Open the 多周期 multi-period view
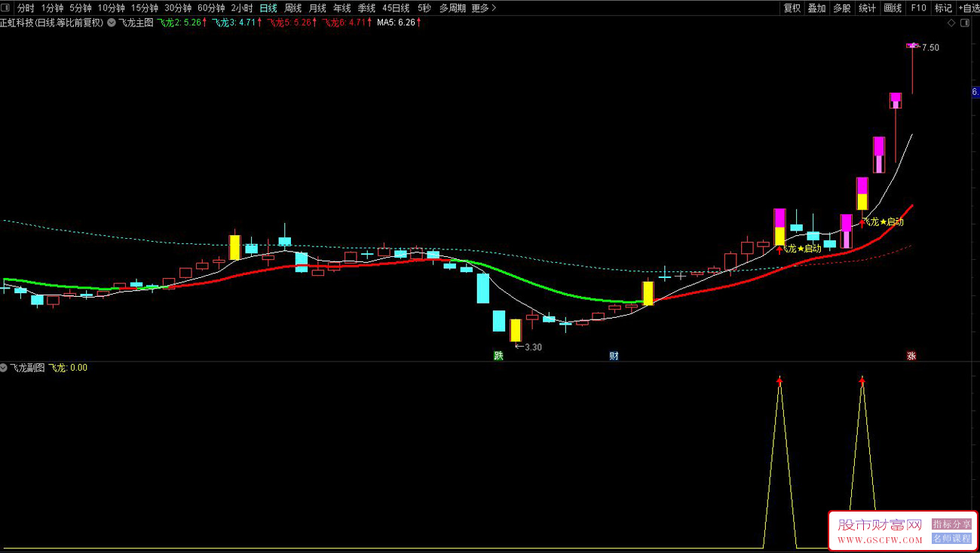This screenshot has width=980, height=553. (x=452, y=8)
